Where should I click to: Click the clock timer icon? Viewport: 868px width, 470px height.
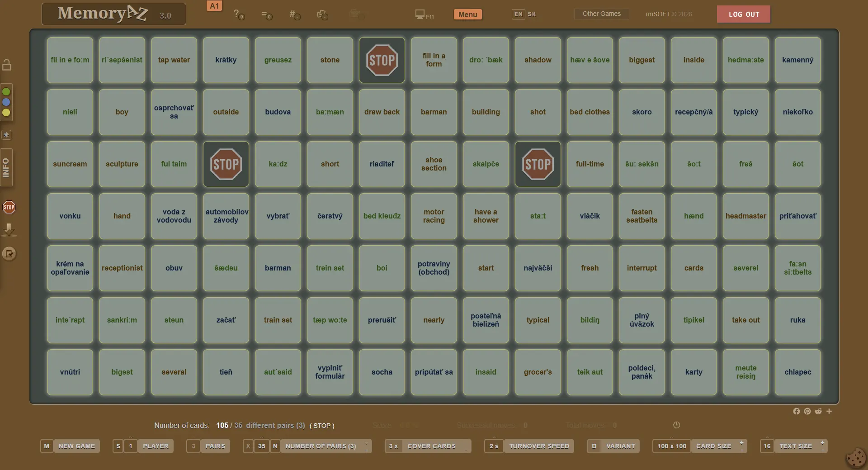676,425
